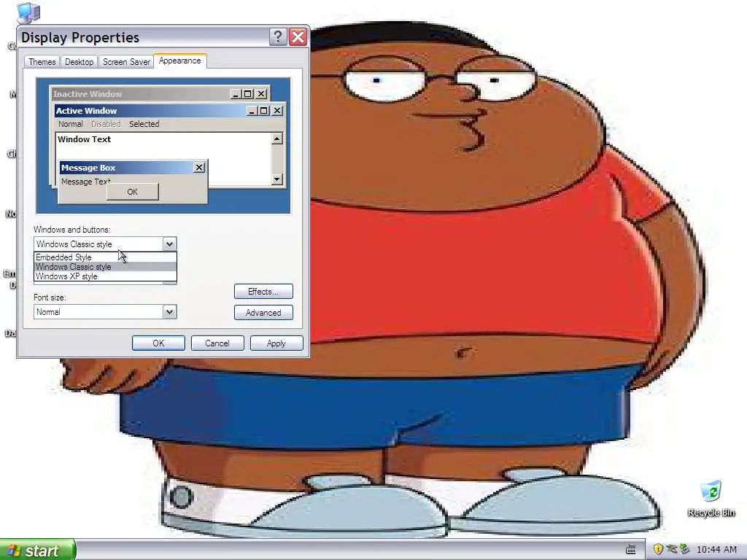Open the green arrow tray icon
The image size is (747, 560).
click(x=684, y=550)
